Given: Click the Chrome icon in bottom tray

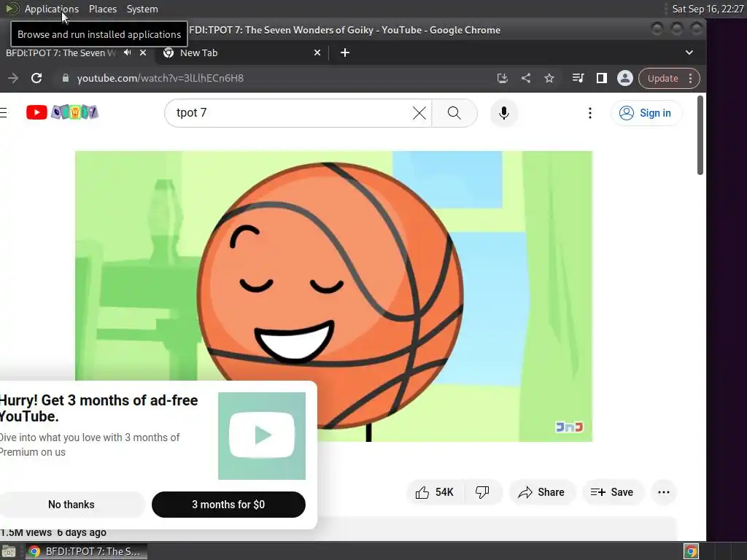Looking at the screenshot, I should (x=691, y=551).
